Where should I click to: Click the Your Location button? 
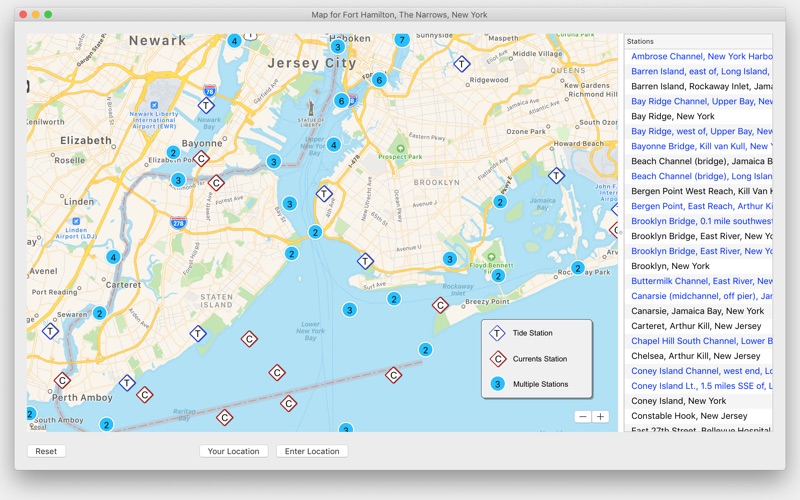[234, 451]
